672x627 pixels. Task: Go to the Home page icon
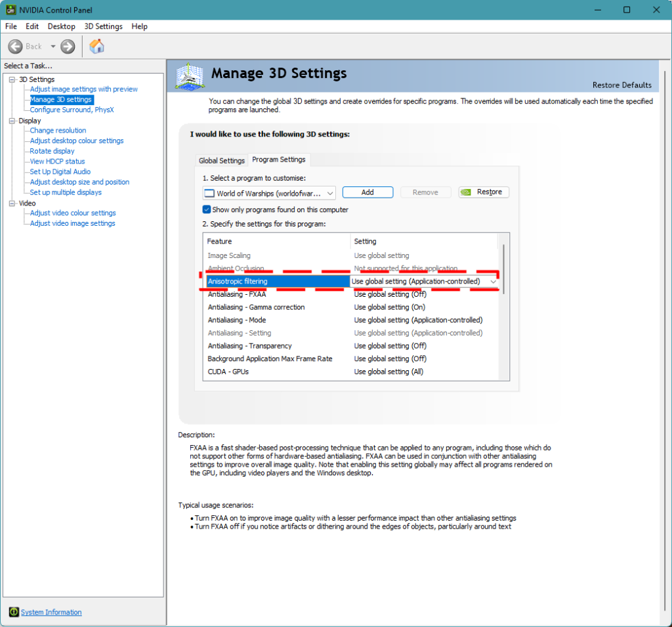tap(97, 47)
